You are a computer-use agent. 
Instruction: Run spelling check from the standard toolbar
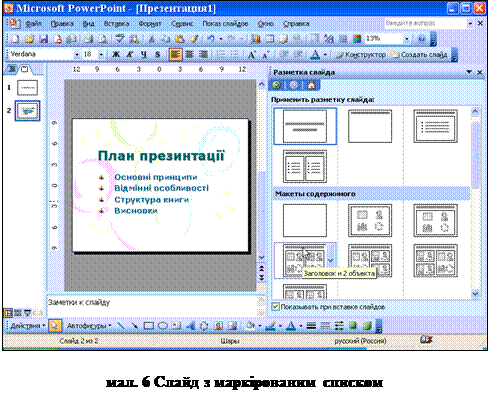click(x=120, y=39)
